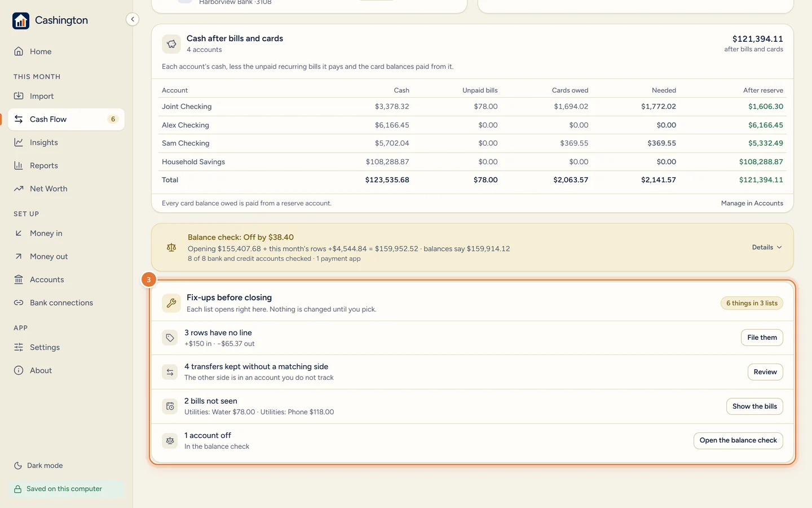The width and height of the screenshot is (812, 508).
Task: Open the Insights page
Action: coord(66,142)
